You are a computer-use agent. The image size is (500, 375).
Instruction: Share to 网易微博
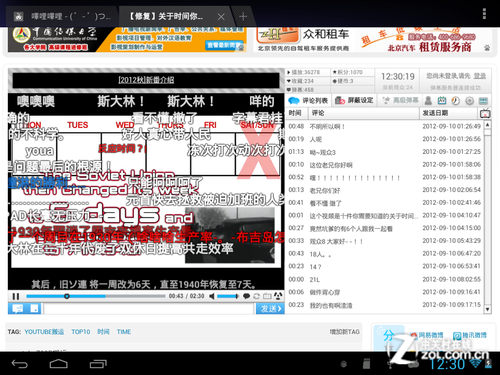click(427, 335)
